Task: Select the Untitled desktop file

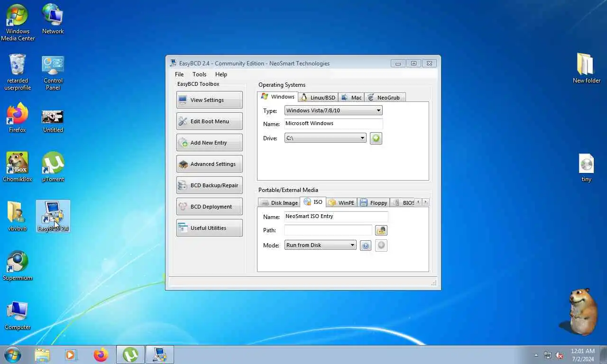Action: click(x=53, y=120)
